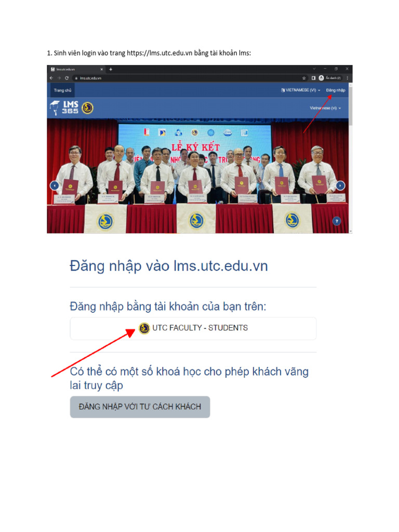Click the round help question-mark icon
The height and width of the screenshot is (532, 399).
pyautogui.click(x=337, y=221)
